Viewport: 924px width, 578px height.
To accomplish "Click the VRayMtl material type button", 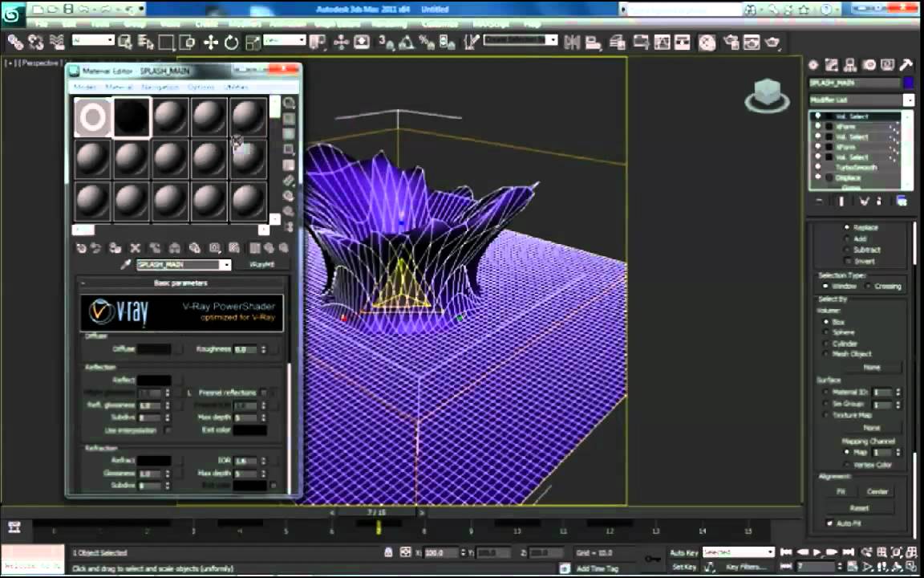I will tap(261, 265).
